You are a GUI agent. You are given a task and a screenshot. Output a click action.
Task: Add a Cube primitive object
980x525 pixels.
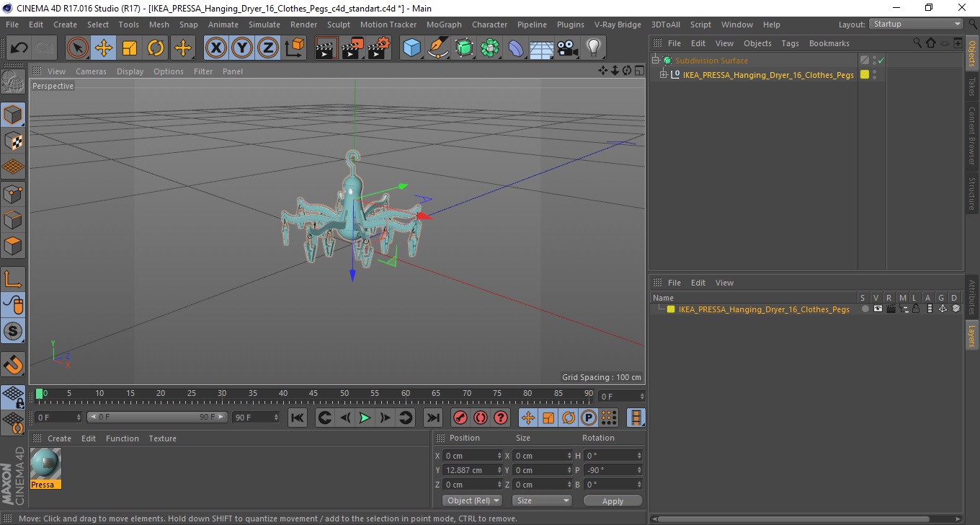(x=411, y=48)
